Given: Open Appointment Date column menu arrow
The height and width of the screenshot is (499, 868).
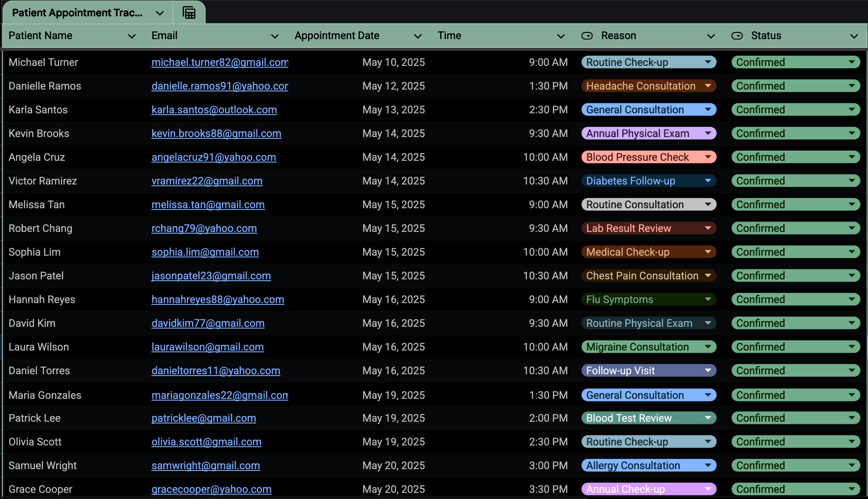Looking at the screenshot, I should click(418, 36).
